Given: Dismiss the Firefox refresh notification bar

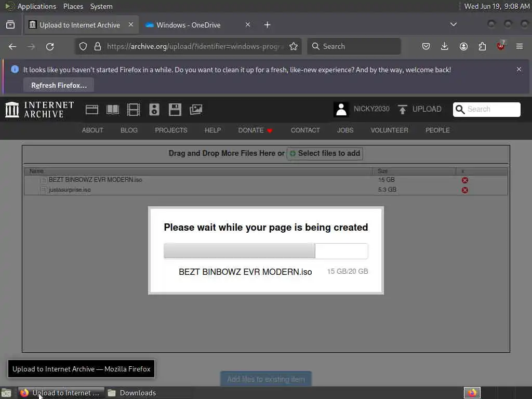Looking at the screenshot, I should click(519, 69).
